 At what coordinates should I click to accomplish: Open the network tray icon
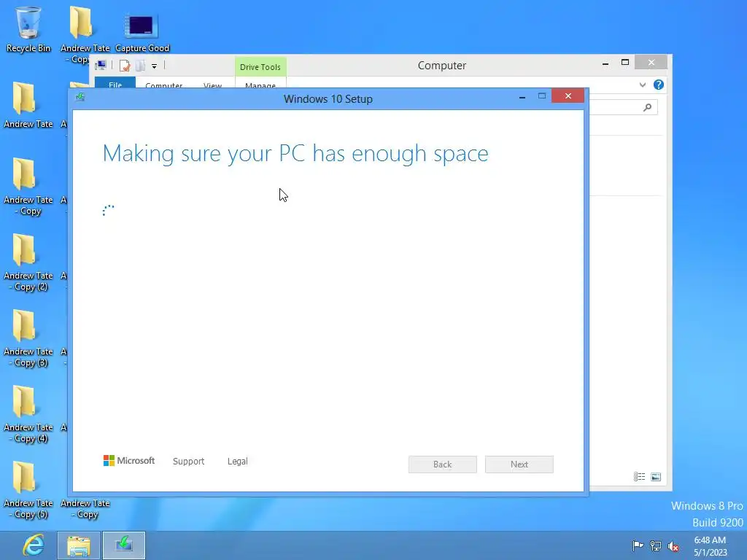point(656,545)
